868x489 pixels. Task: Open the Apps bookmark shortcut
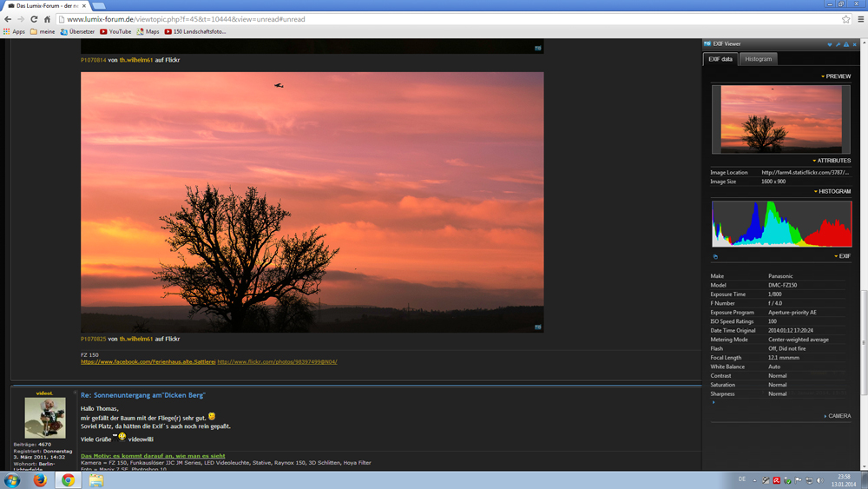[14, 31]
